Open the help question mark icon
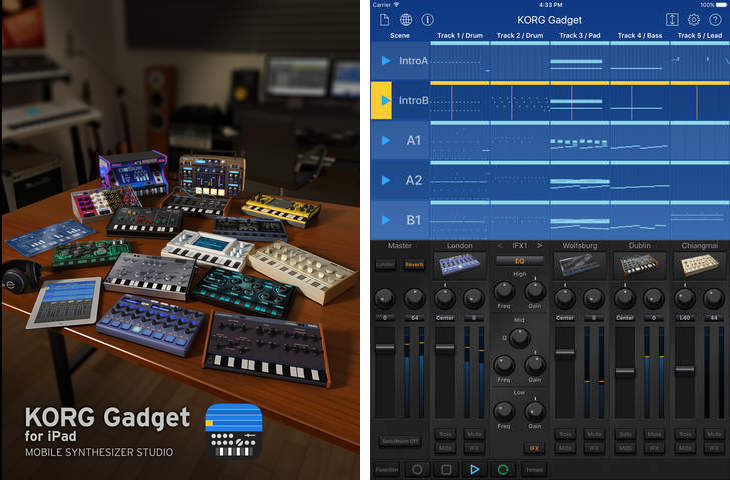The image size is (730, 480). tap(715, 20)
